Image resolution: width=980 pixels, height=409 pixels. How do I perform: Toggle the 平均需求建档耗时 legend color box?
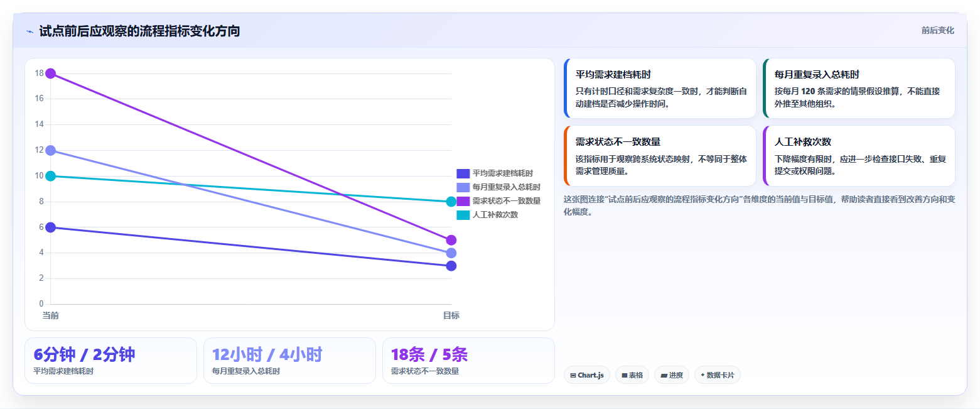click(x=463, y=173)
